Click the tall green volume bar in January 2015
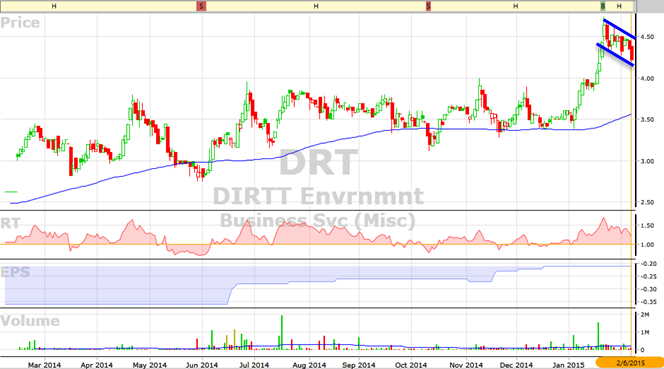 coord(598,336)
